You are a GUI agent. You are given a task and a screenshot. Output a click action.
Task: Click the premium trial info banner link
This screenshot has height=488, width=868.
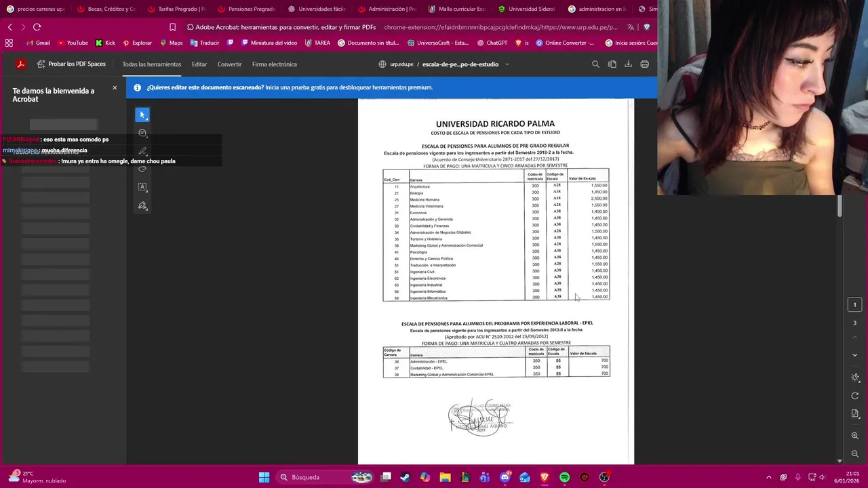coord(349,87)
